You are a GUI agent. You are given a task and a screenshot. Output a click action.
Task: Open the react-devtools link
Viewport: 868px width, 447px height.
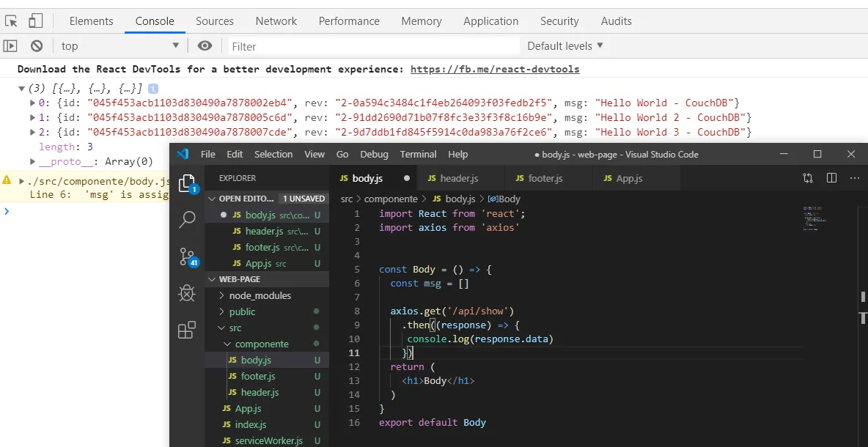(495, 69)
